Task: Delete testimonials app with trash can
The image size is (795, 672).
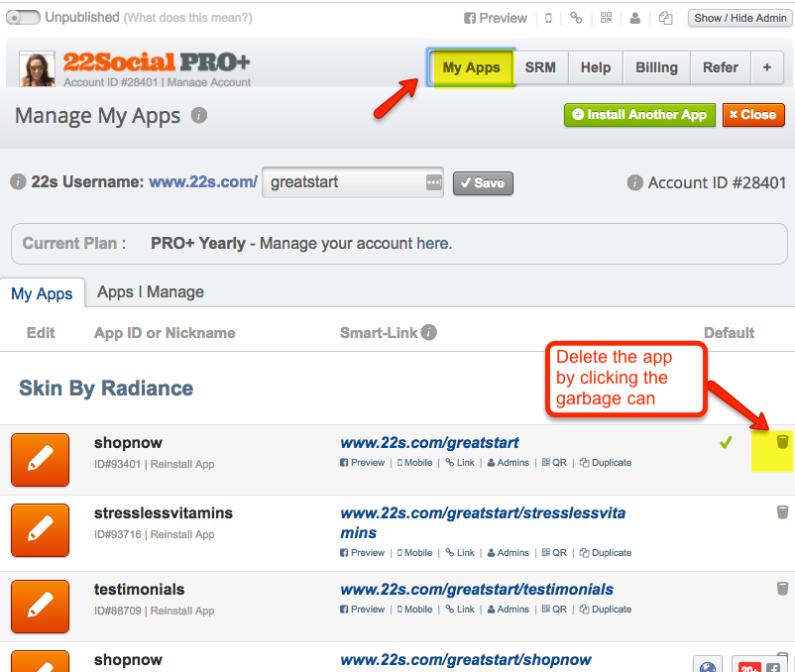Action: tap(782, 589)
